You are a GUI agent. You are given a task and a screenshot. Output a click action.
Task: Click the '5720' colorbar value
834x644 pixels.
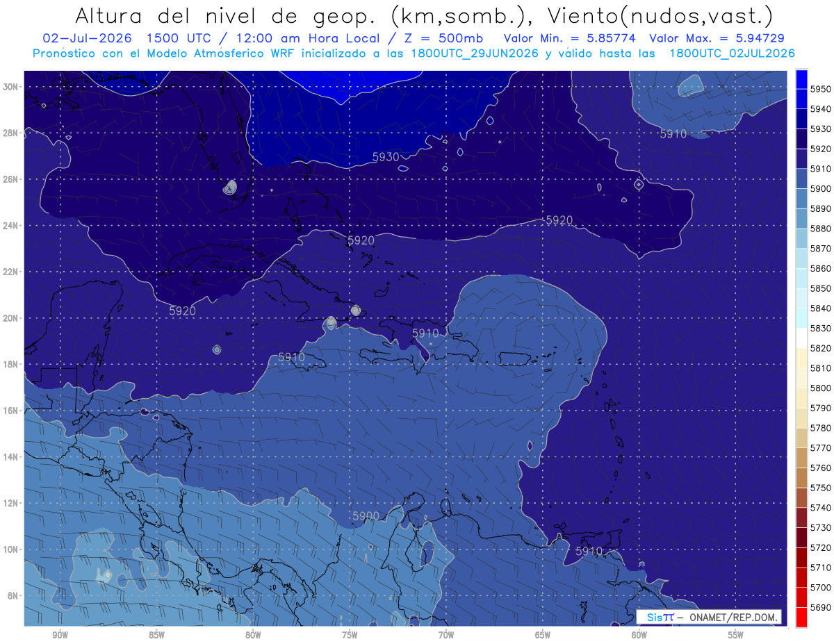[x=821, y=547]
